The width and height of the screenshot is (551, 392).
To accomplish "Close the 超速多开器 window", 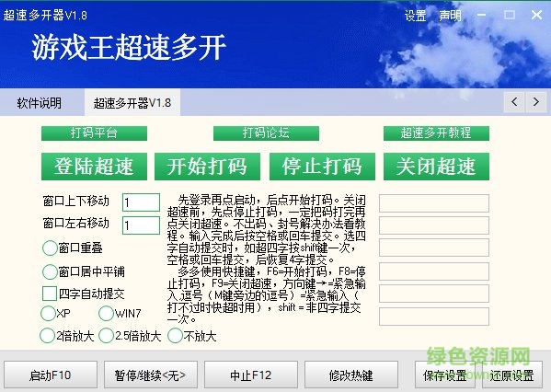I will [x=536, y=15].
